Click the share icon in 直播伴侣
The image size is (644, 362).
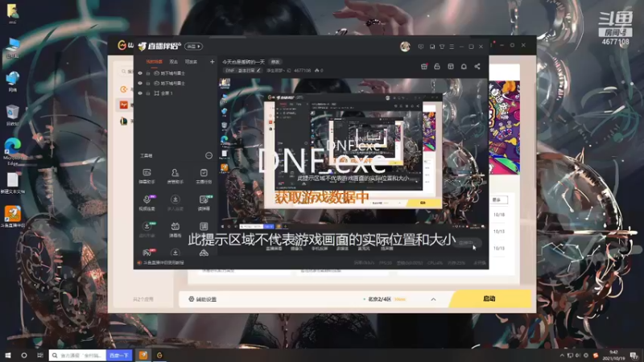[x=477, y=67]
